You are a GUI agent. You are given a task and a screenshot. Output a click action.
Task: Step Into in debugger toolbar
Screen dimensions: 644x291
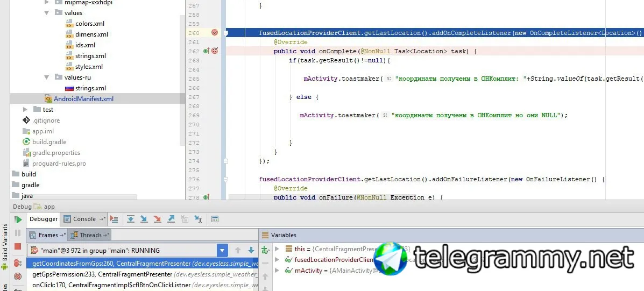[144, 219]
